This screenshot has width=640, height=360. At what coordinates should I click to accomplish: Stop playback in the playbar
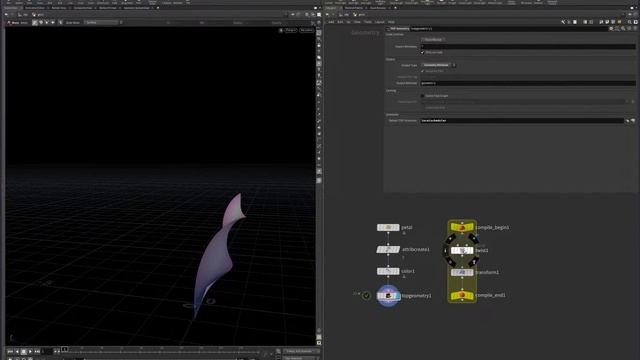[23, 351]
